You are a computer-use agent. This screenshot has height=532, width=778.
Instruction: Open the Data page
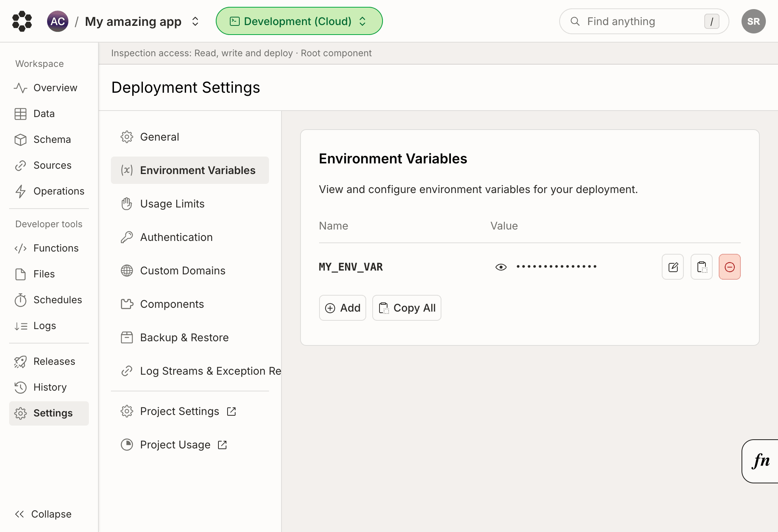[x=49, y=114]
